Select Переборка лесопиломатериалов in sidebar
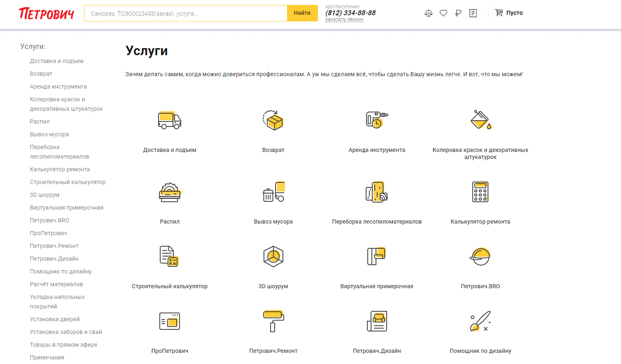The height and width of the screenshot is (364, 621). [59, 152]
